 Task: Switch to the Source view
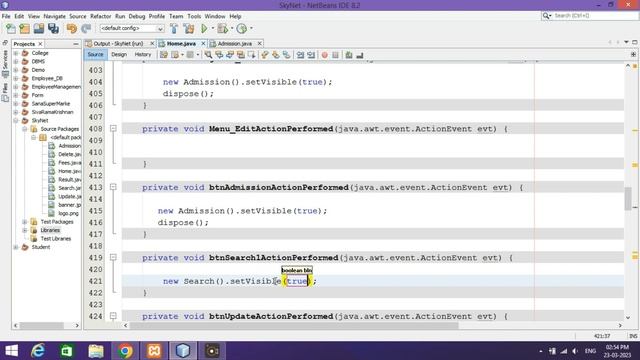pyautogui.click(x=96, y=55)
